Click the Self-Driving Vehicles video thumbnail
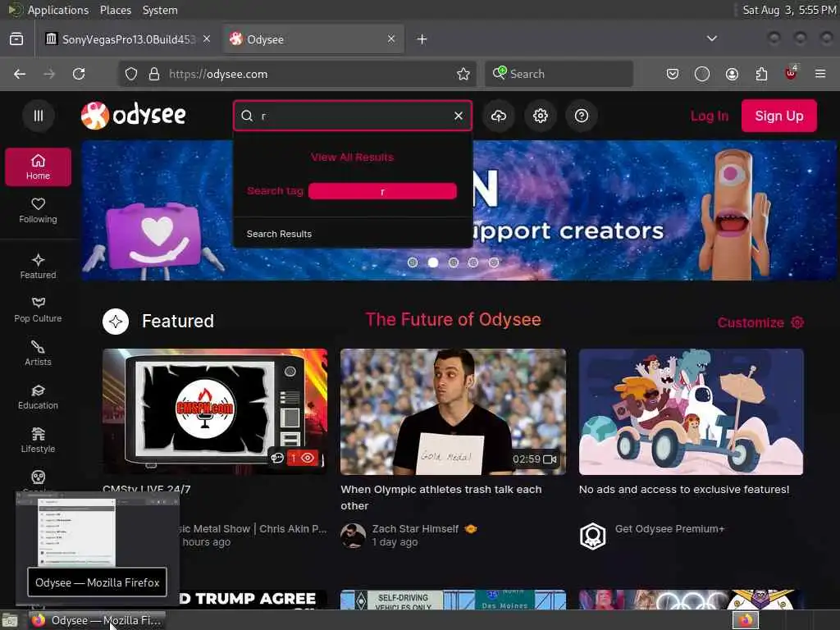The height and width of the screenshot is (630, 840). click(453, 600)
